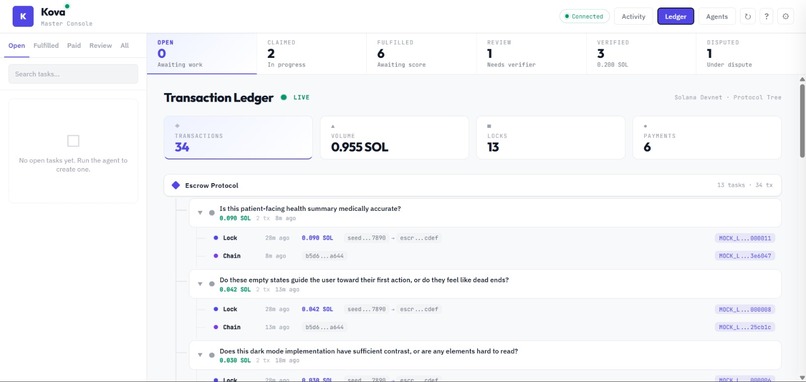Select the Review status card
This screenshot has height=382, width=806.
pyautogui.click(x=532, y=53)
